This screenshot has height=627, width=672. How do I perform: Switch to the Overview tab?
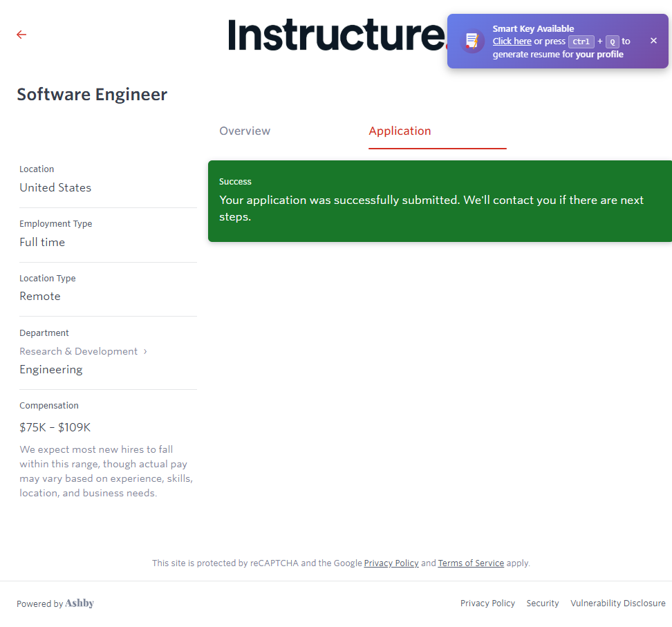245,131
